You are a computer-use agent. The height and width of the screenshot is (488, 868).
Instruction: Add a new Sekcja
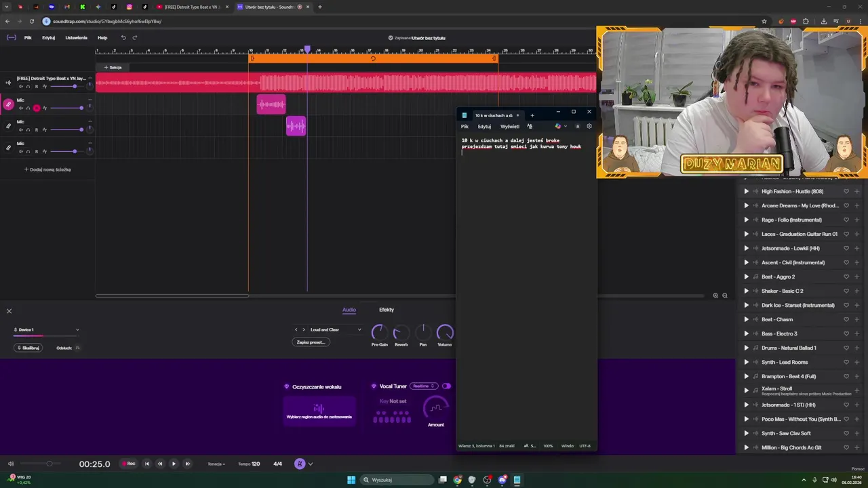tap(113, 67)
